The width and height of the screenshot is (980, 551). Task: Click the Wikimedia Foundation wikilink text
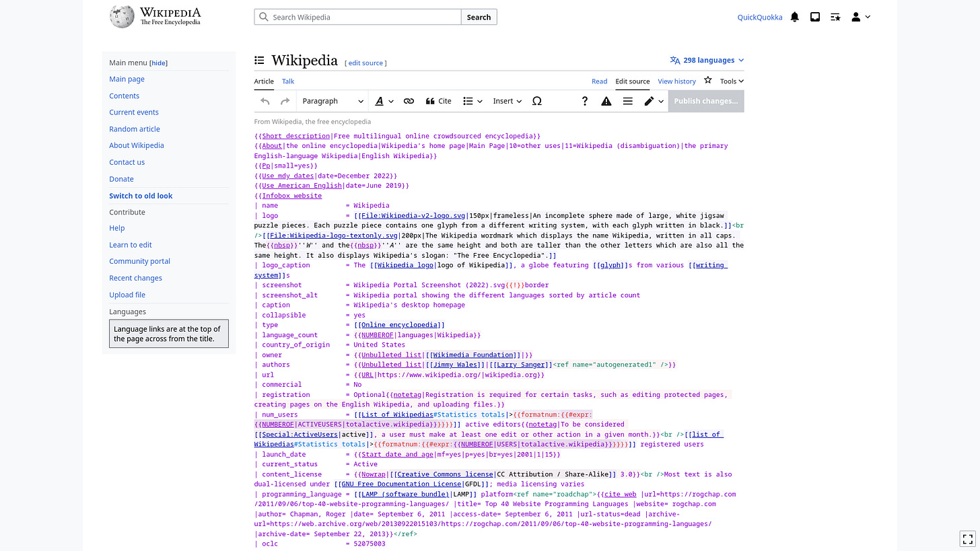(x=473, y=355)
